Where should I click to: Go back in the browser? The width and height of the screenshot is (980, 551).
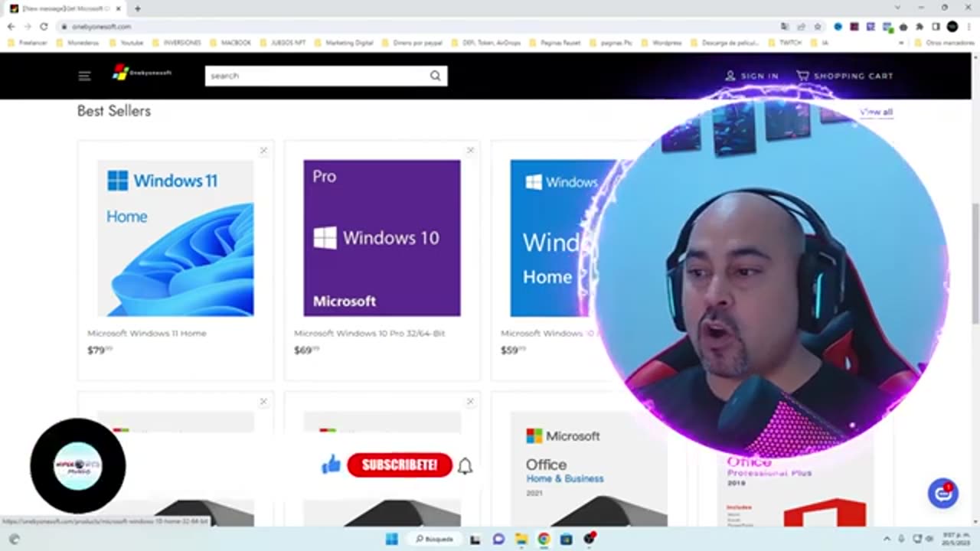(11, 26)
